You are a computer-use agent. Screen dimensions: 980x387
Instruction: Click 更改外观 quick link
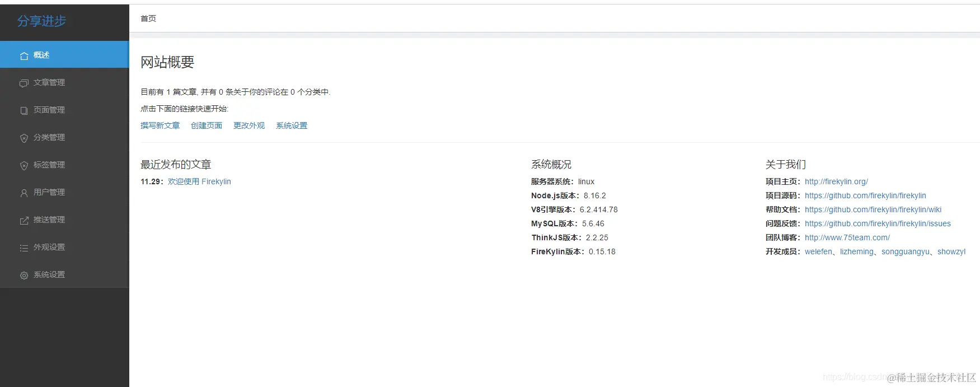pos(249,125)
